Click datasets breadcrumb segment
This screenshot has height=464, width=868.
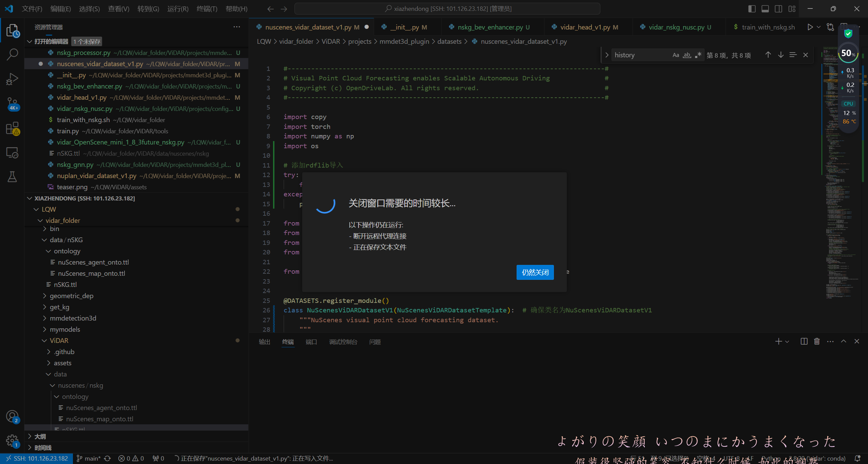point(449,41)
